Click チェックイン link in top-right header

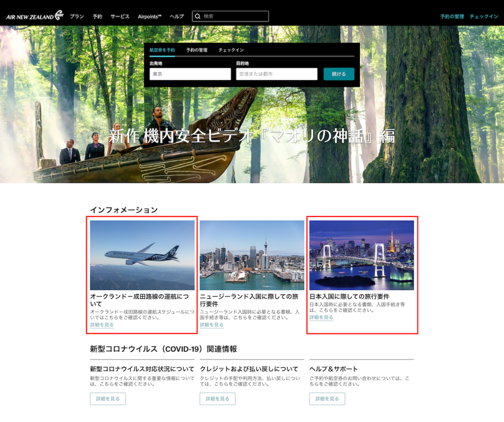(484, 16)
